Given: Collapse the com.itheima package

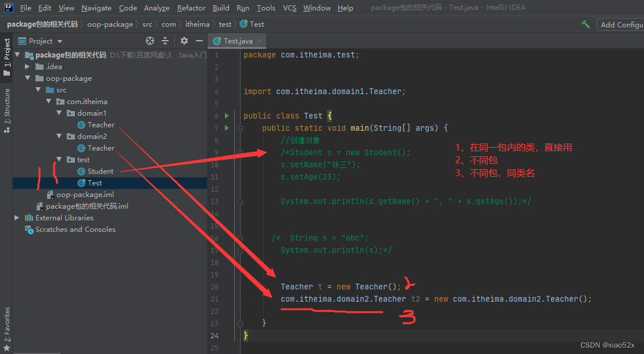Looking at the screenshot, I should pos(48,101).
